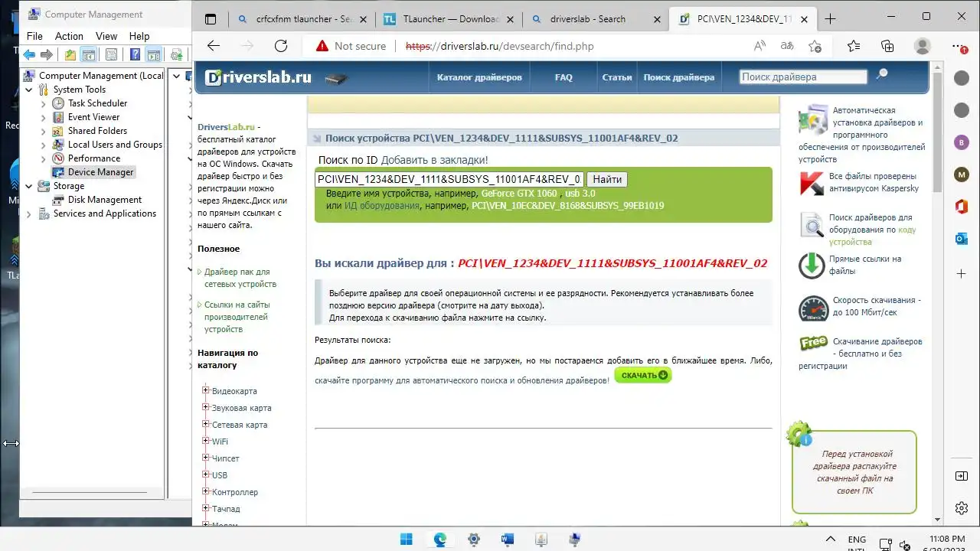Open the File menu
Image resolution: width=980 pixels, height=551 pixels.
[x=34, y=36]
